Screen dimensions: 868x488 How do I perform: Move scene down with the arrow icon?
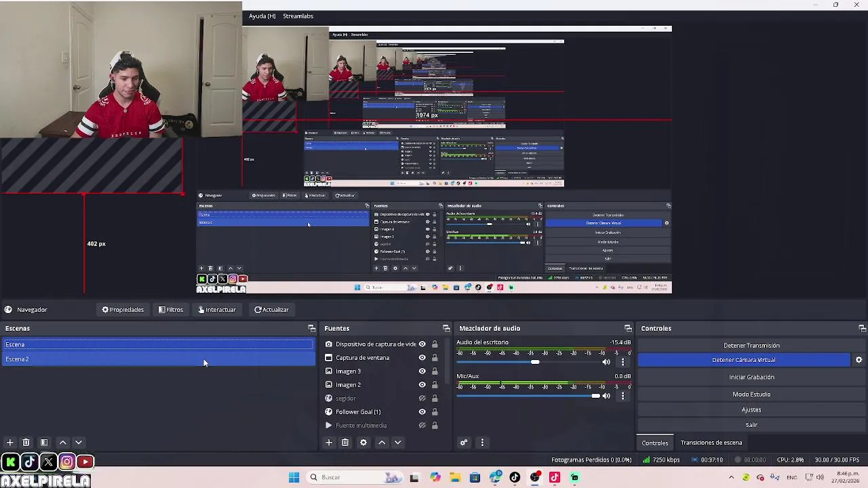[x=79, y=443]
